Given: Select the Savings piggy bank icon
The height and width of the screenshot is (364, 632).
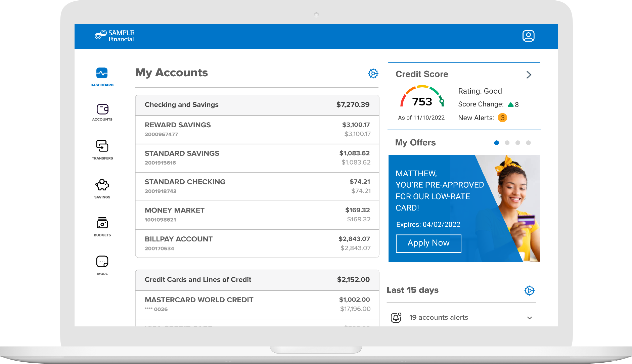Looking at the screenshot, I should (102, 185).
